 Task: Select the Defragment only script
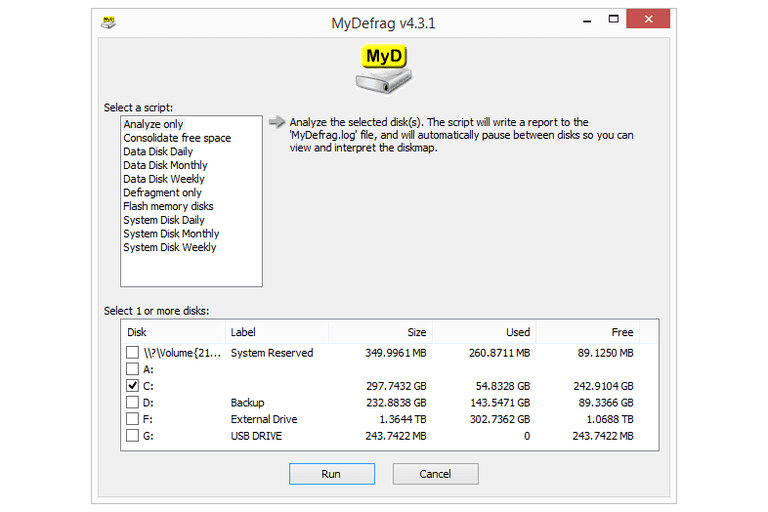[x=162, y=193]
